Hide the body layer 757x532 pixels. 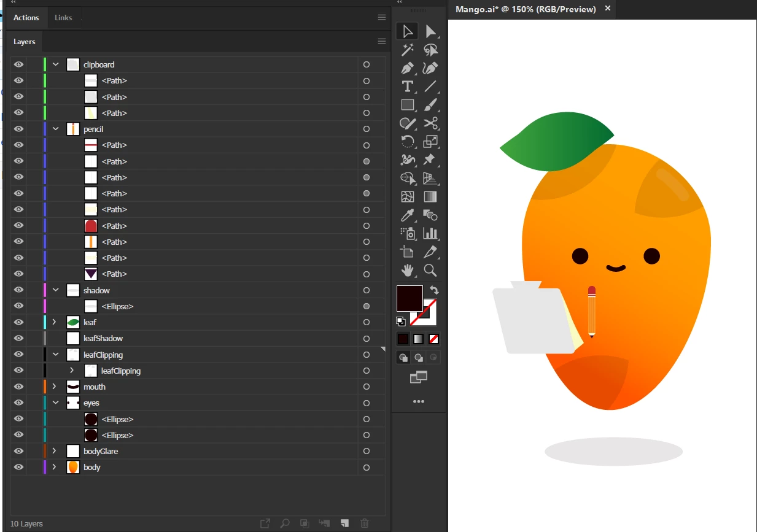tap(18, 467)
